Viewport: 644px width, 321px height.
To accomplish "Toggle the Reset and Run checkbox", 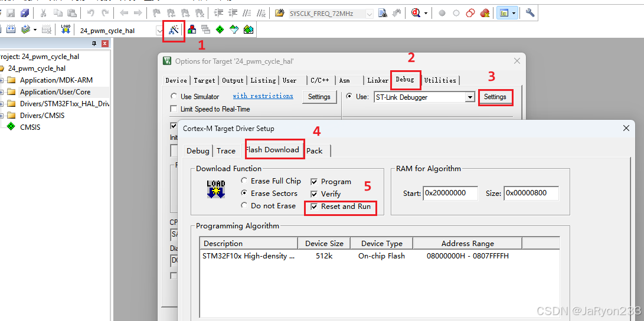I will (314, 207).
